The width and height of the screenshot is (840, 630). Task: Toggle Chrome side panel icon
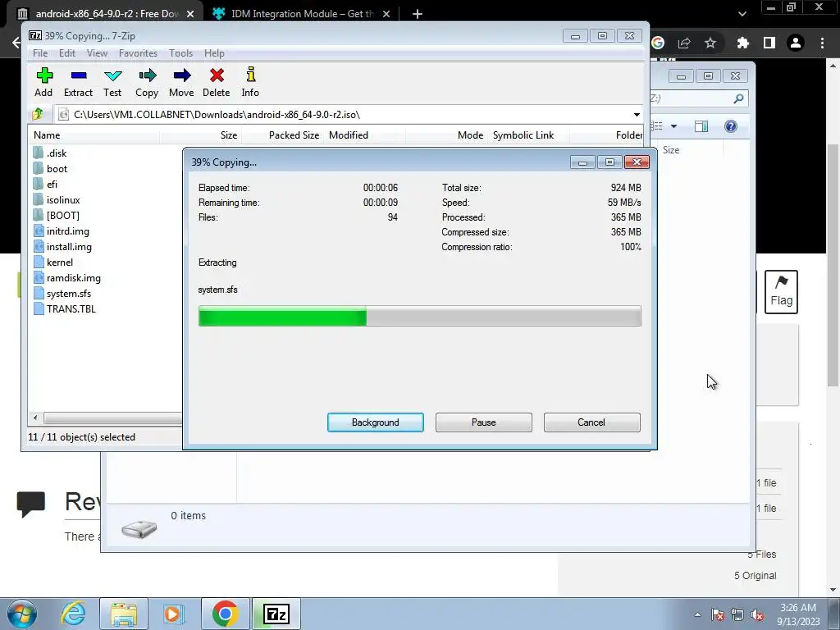[769, 43]
